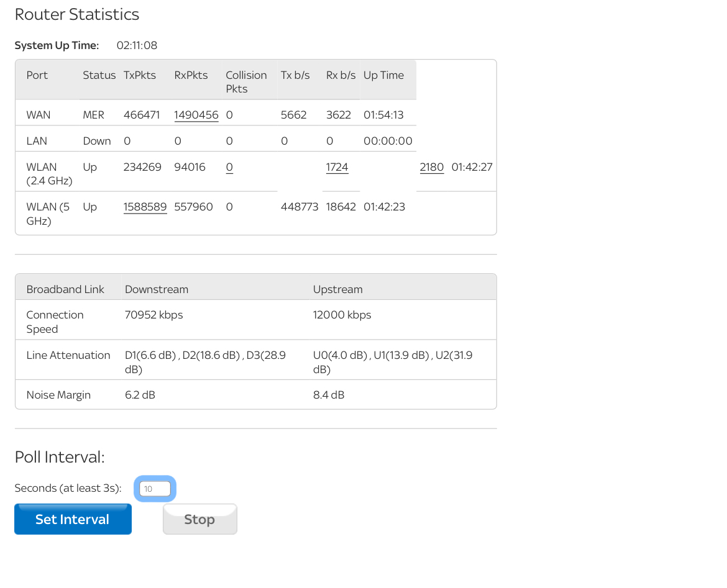This screenshot has height=588, width=727.
Task: Click the underlined 1588589 TxPkts value
Action: coord(145,207)
